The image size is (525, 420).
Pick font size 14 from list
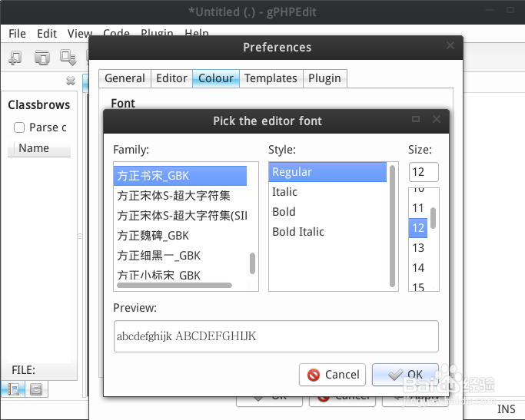[418, 268]
